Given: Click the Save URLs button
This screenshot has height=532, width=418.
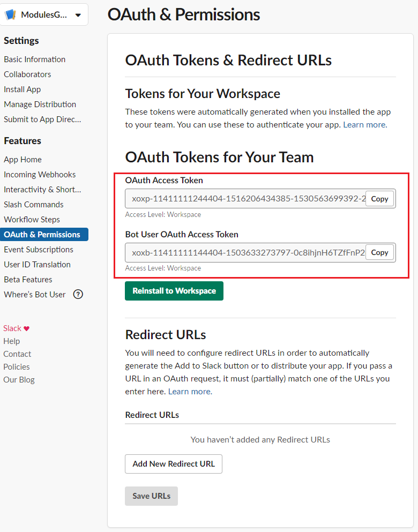Looking at the screenshot, I should tap(151, 496).
